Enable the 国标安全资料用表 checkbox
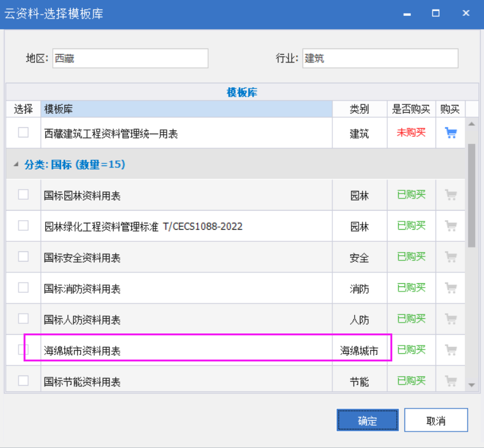This screenshot has width=484, height=448. pyautogui.click(x=23, y=256)
